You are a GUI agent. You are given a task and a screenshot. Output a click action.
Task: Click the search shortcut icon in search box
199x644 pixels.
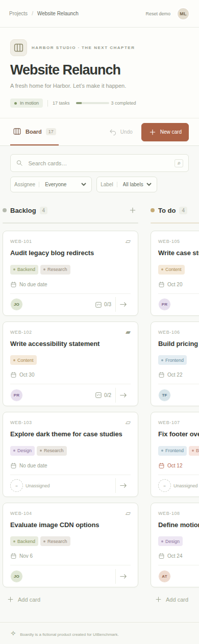[179, 163]
